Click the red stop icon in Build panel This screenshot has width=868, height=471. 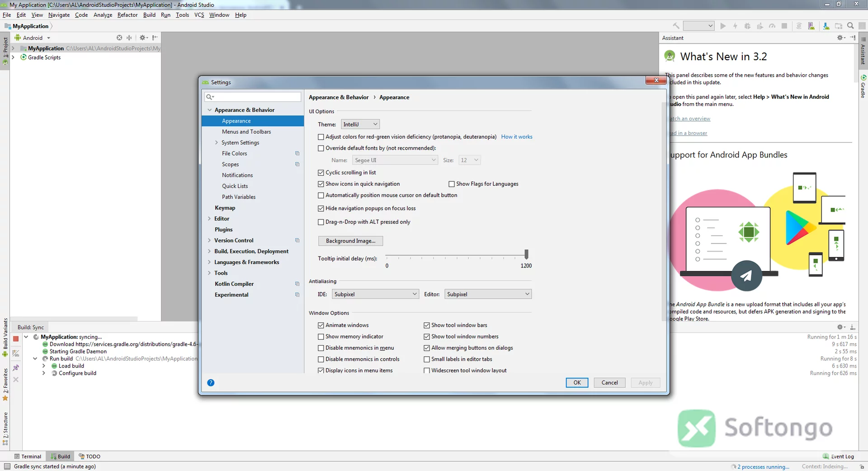[x=16, y=338]
